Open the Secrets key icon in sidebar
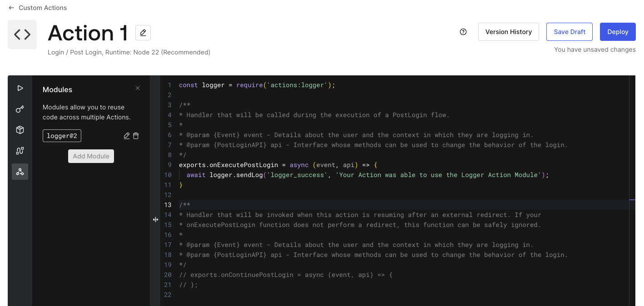Image resolution: width=644 pixels, height=306 pixels. click(20, 109)
